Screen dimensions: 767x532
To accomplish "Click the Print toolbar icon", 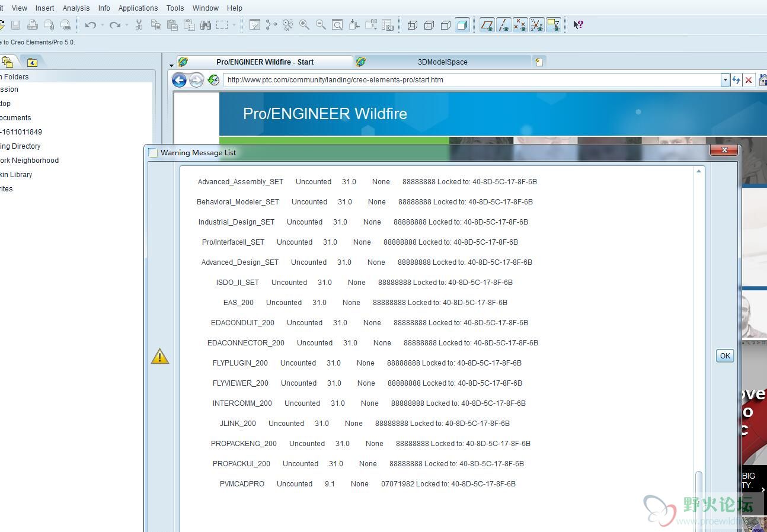I will click(x=33, y=25).
